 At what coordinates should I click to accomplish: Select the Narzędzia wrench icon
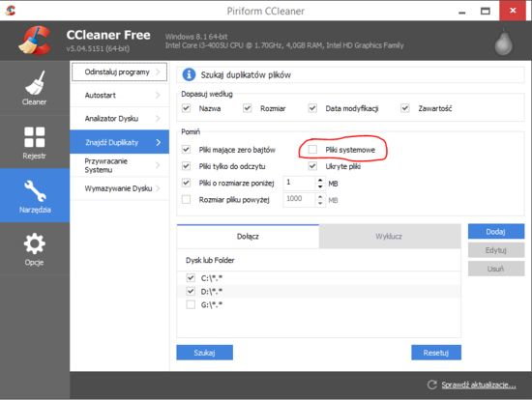35,190
